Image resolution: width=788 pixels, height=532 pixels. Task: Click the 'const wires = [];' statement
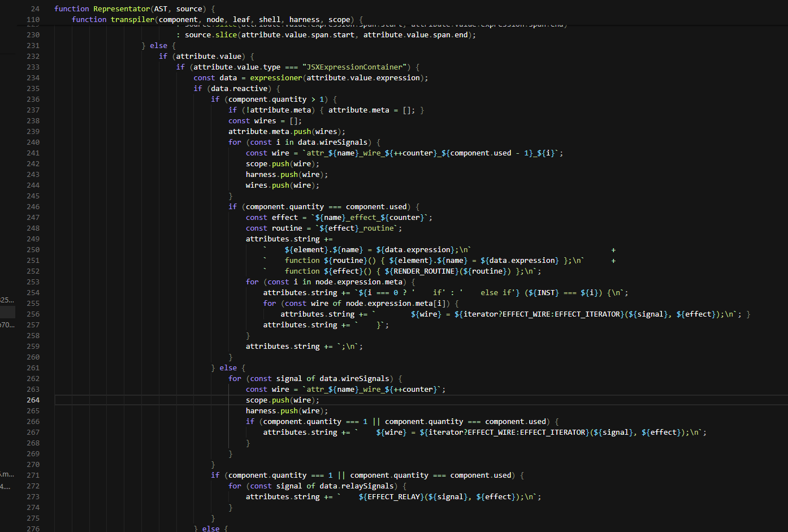(x=265, y=120)
